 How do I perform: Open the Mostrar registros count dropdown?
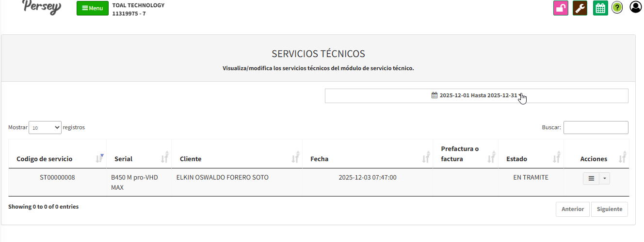point(45,128)
